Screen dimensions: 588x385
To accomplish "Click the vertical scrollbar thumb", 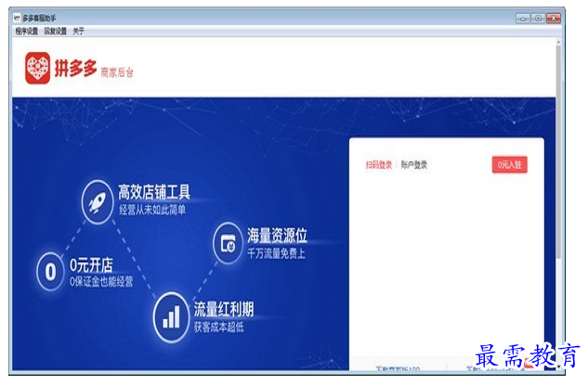I will click(558, 151).
